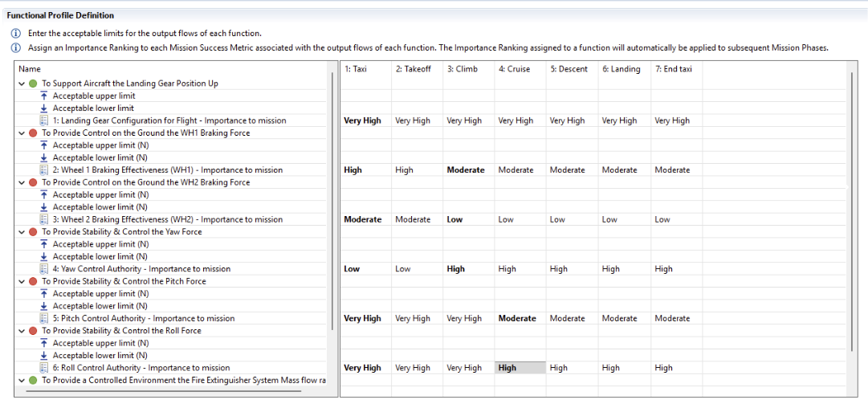Select the '6: Landing' column header
This screenshot has height=404, width=868.
click(x=623, y=69)
